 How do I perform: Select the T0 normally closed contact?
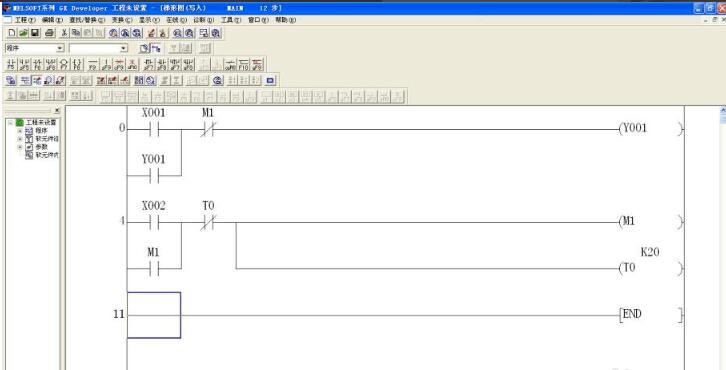[208, 222]
